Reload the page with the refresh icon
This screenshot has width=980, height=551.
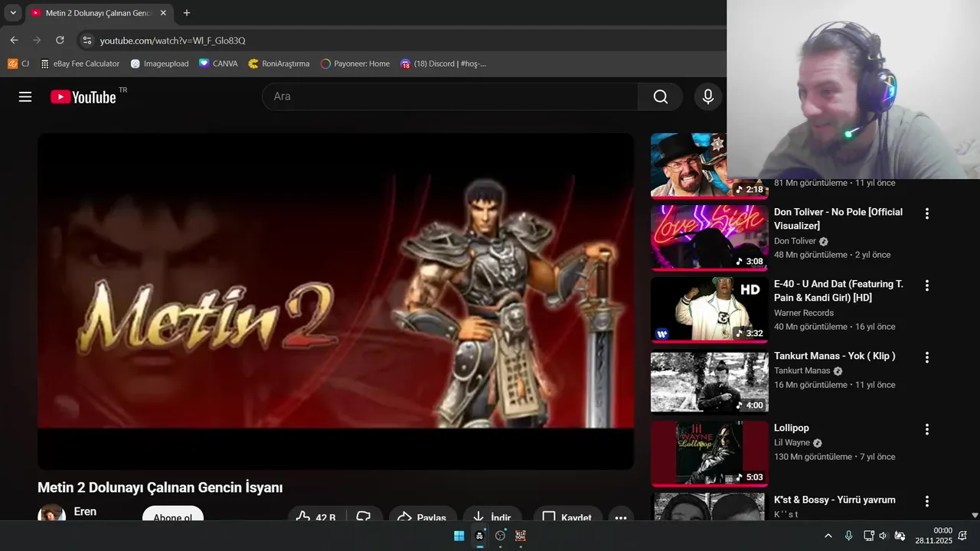[60, 40]
